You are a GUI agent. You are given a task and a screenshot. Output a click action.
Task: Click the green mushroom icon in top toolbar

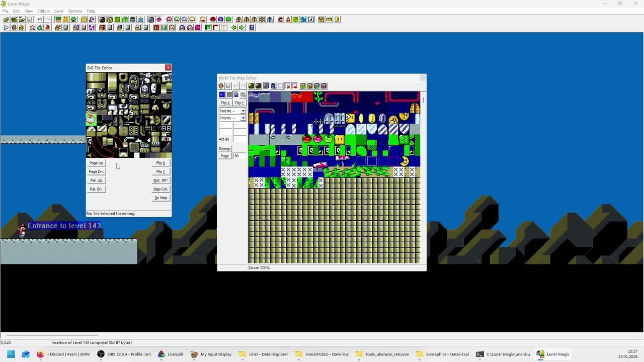click(228, 19)
